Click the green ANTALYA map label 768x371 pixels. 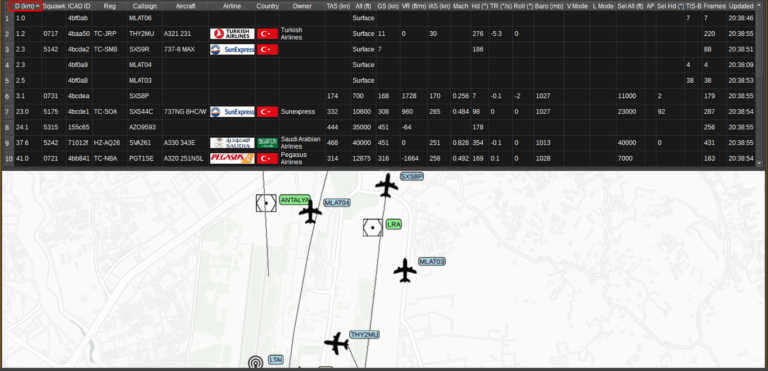pyautogui.click(x=295, y=199)
